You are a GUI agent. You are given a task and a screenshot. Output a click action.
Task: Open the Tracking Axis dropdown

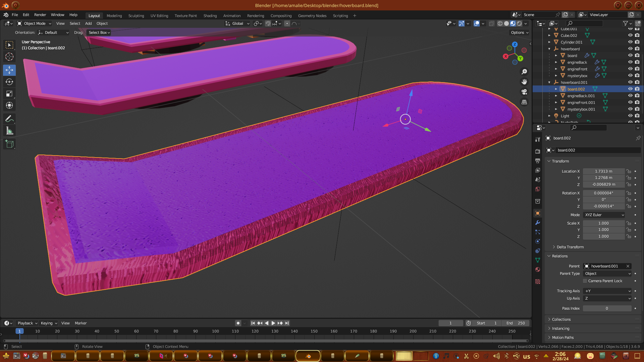pyautogui.click(x=608, y=291)
